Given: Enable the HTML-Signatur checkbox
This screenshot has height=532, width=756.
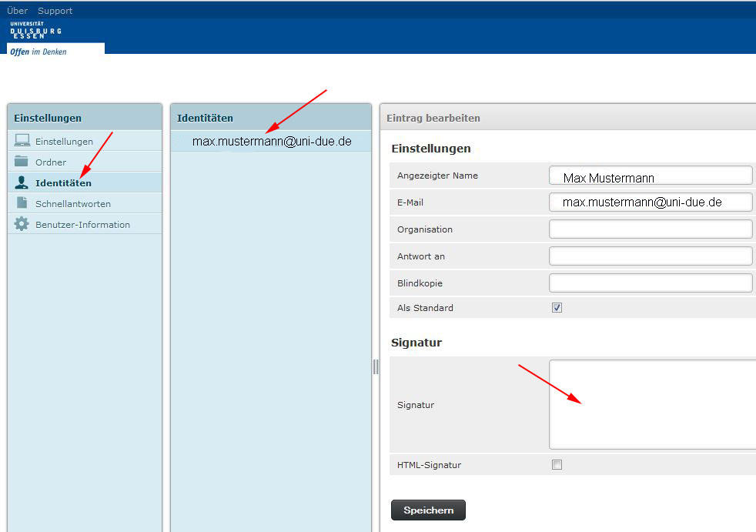Looking at the screenshot, I should click(x=557, y=465).
